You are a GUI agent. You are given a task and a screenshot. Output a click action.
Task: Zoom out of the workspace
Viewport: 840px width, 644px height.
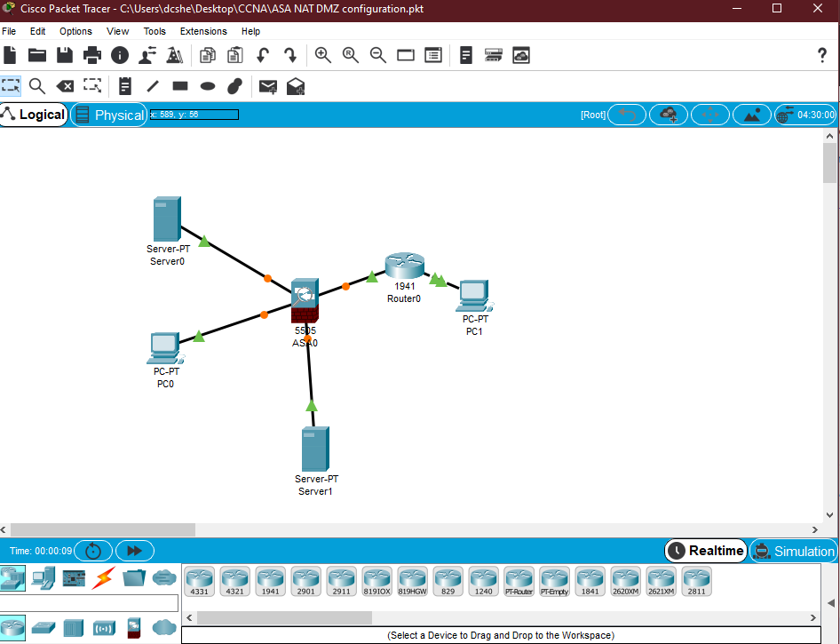377,55
